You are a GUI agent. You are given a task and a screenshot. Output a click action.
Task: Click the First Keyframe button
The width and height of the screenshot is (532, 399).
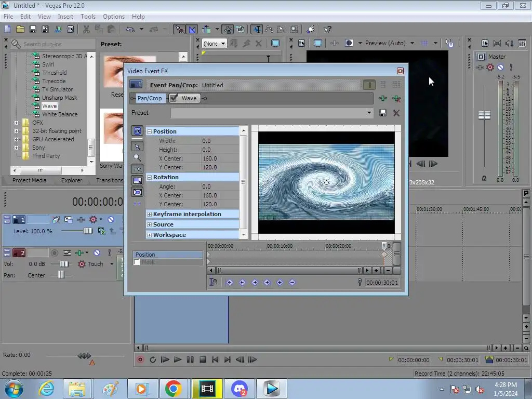pos(229,282)
